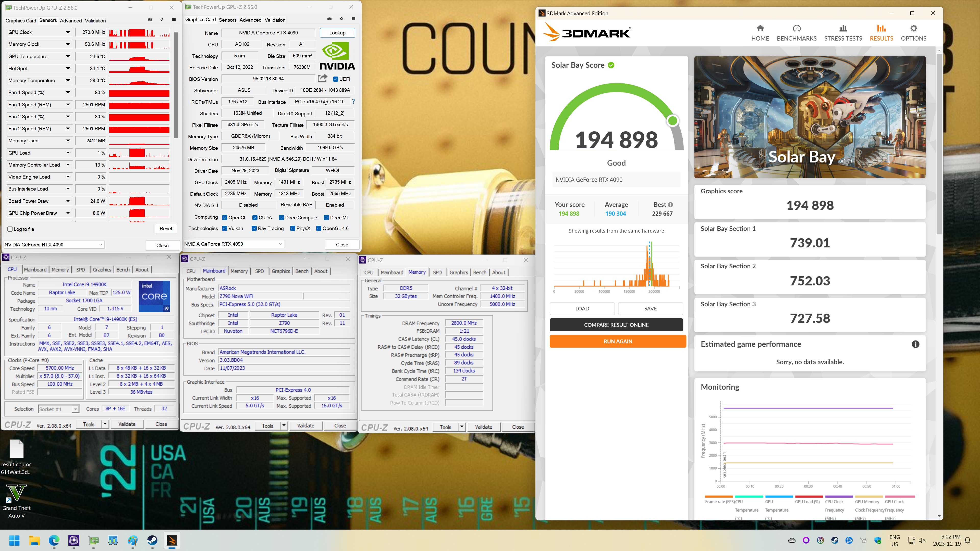This screenshot has width=980, height=551.
Task: Click GPU Clock legend swatch in Monitoring
Action: coord(899,496)
